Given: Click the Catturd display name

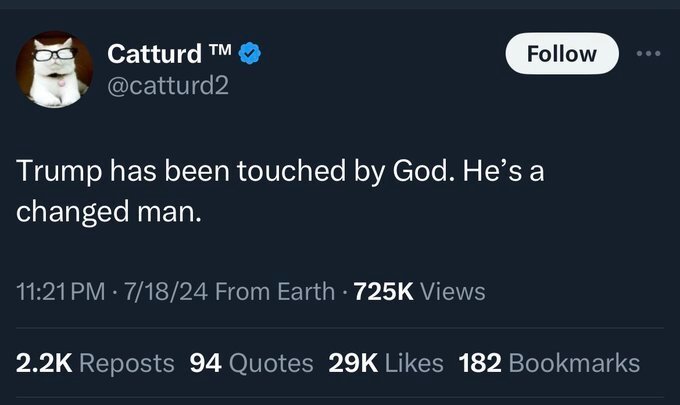Looking at the screenshot, I should pos(153,53).
